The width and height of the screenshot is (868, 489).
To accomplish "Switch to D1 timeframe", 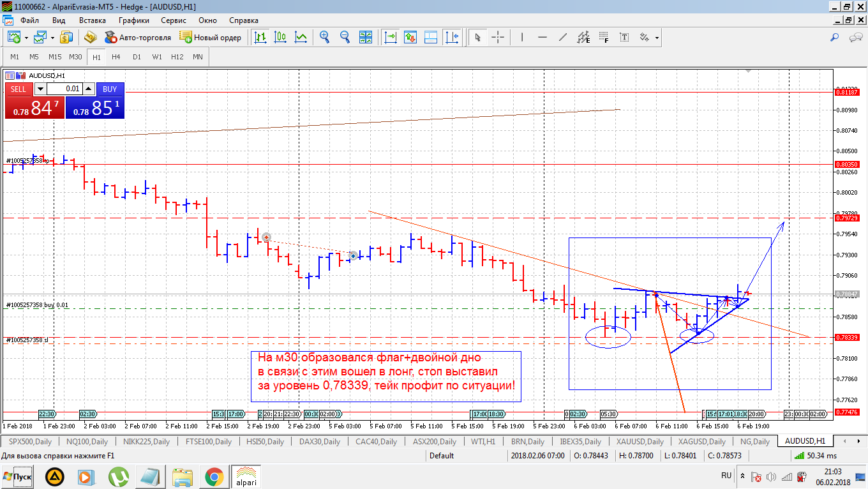I will click(137, 57).
